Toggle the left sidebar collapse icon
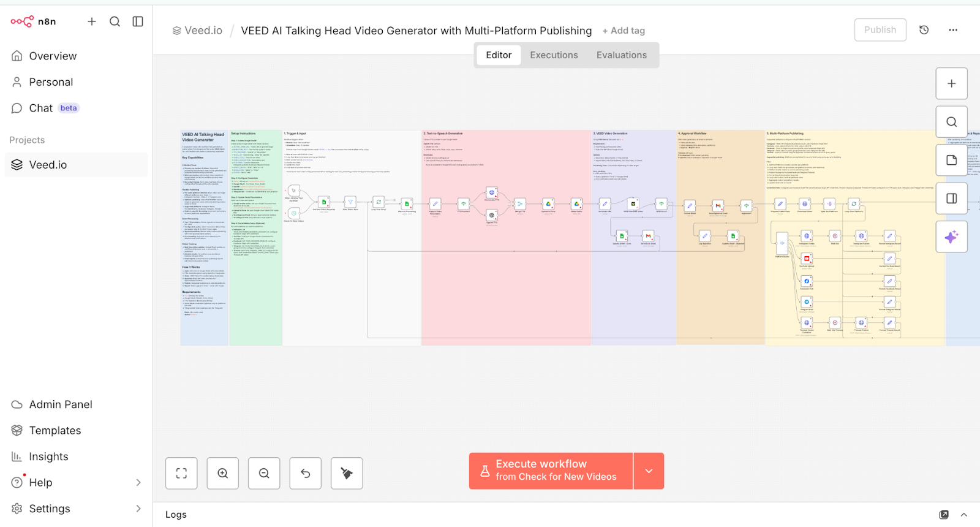This screenshot has height=527, width=980. tap(138, 21)
